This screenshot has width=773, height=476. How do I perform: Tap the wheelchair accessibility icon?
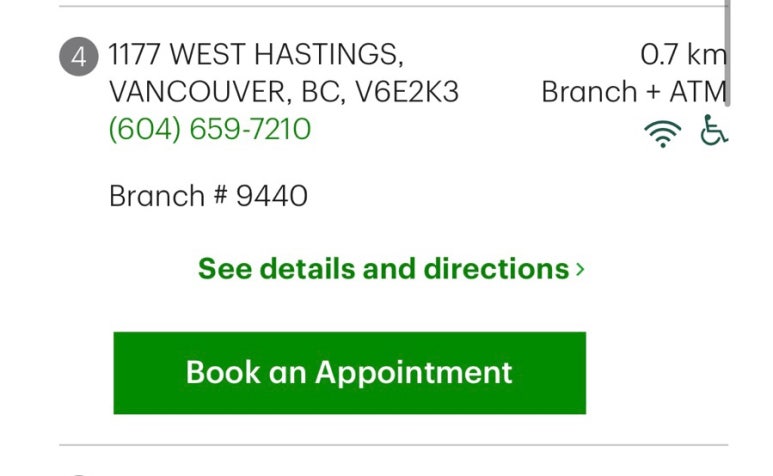coord(713,130)
